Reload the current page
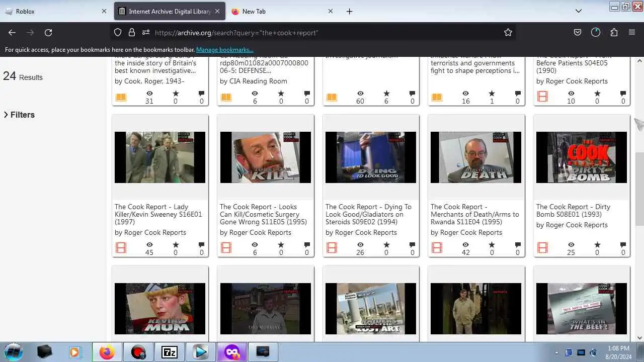Image resolution: width=644 pixels, height=362 pixels. 48,32
